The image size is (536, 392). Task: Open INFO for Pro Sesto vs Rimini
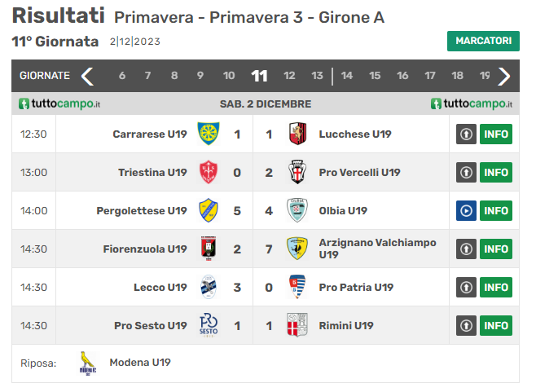click(495, 326)
